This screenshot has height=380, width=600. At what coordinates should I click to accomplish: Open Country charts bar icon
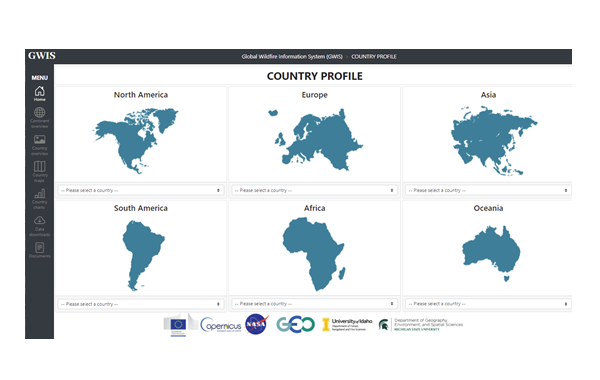click(39, 193)
